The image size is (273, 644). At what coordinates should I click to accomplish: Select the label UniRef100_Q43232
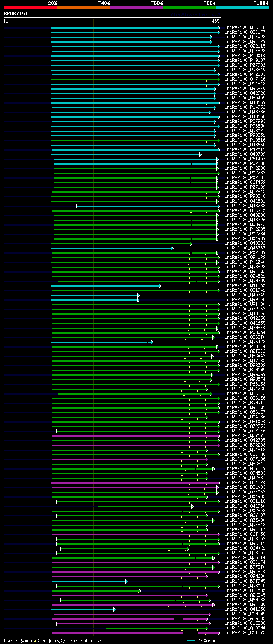[x=245, y=244]
